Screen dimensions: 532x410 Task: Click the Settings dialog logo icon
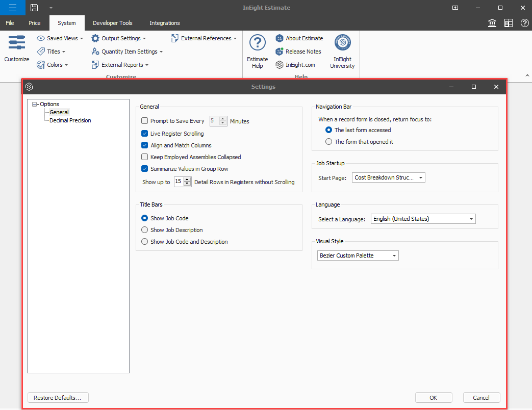(x=29, y=87)
